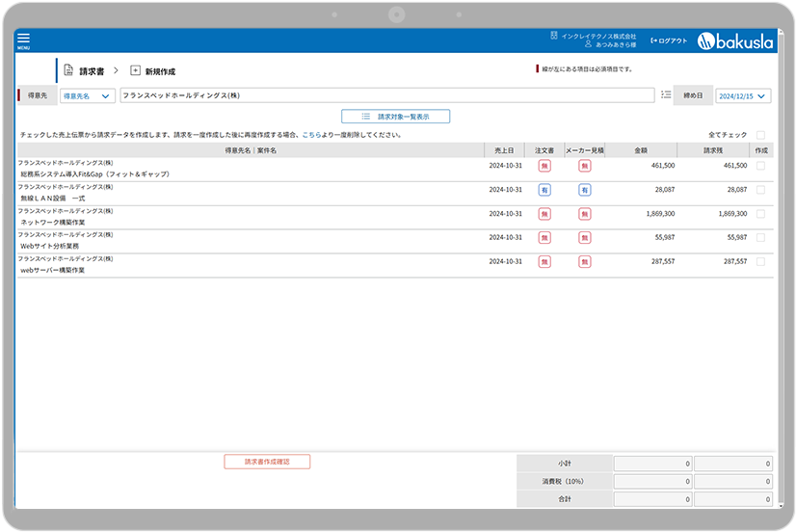This screenshot has height=532, width=796.
Task: Sort by 売上日 column header
Action: [504, 150]
